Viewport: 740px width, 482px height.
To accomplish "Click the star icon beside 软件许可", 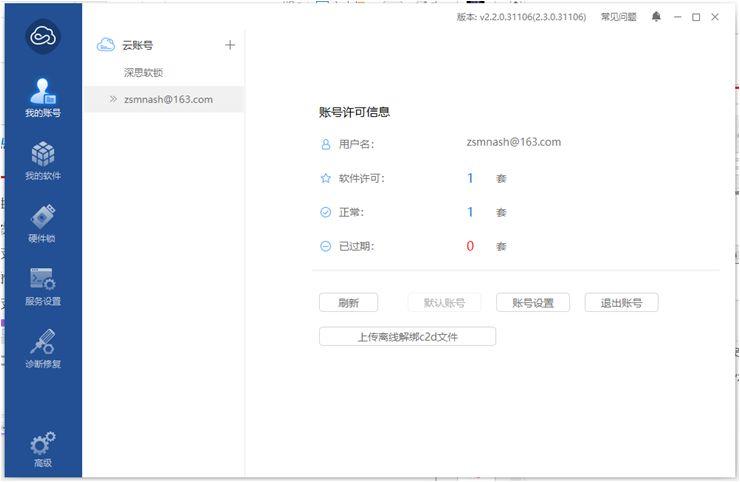I will [326, 178].
